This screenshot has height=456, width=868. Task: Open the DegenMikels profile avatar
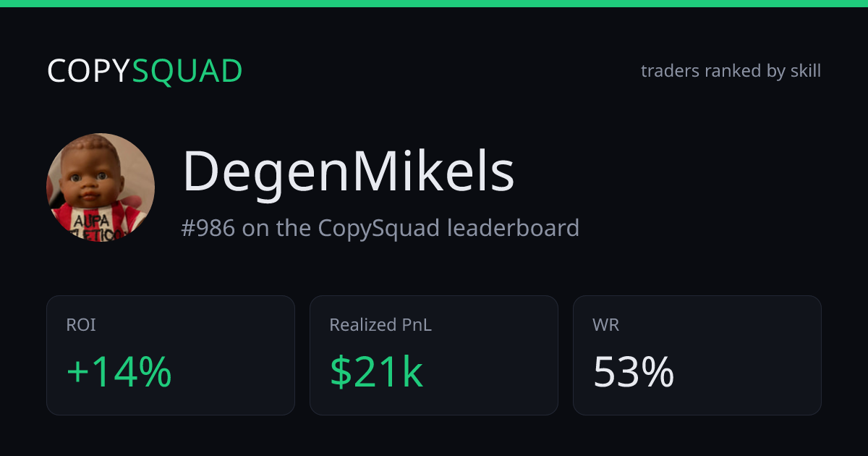101,187
